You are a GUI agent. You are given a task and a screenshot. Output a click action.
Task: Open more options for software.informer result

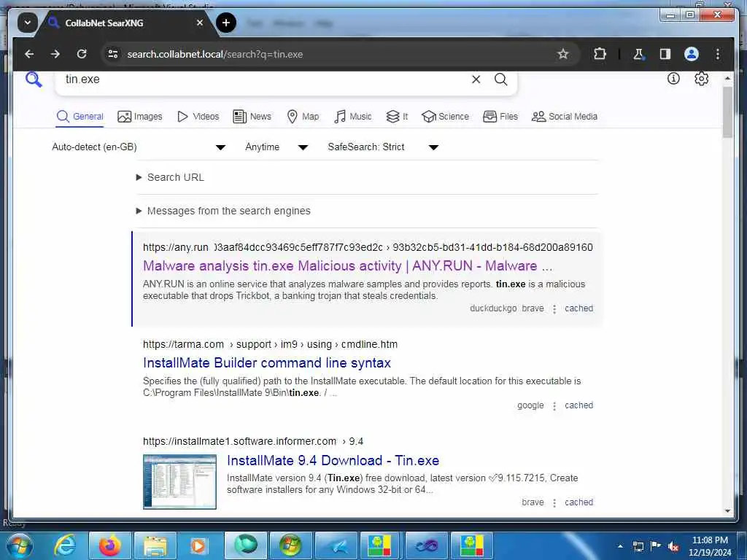(554, 503)
